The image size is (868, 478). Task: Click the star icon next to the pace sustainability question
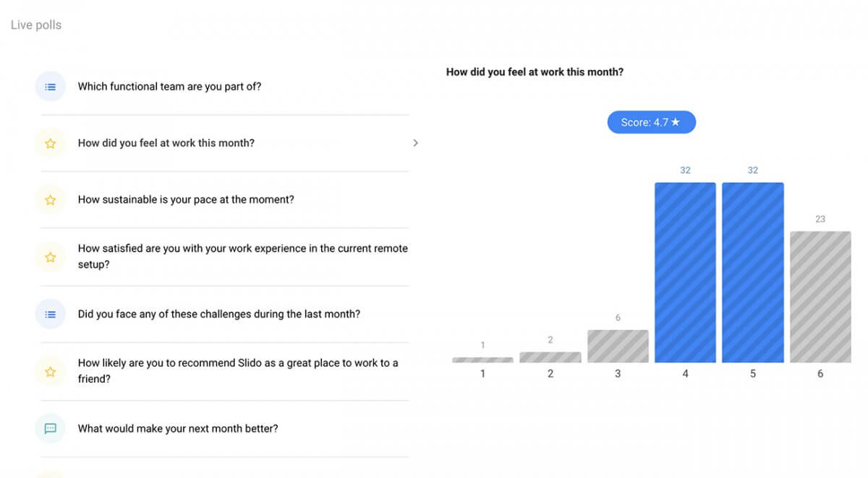point(50,199)
